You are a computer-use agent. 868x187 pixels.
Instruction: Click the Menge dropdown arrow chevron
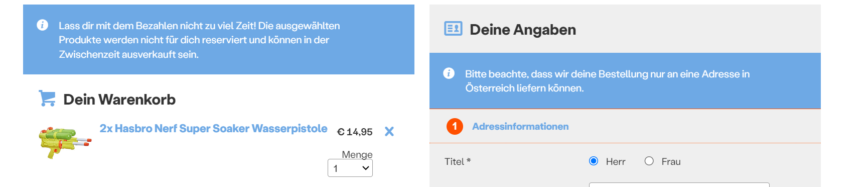[366, 168]
